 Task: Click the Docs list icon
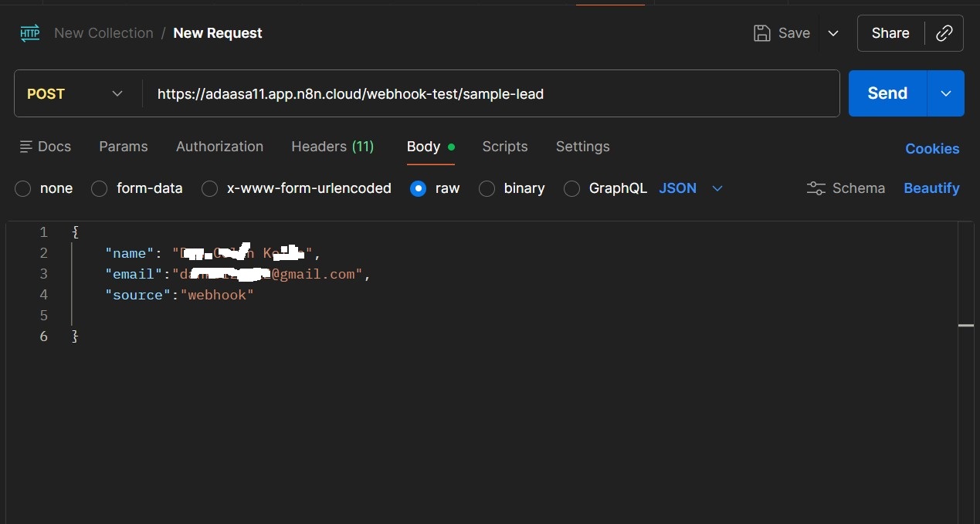pos(26,147)
